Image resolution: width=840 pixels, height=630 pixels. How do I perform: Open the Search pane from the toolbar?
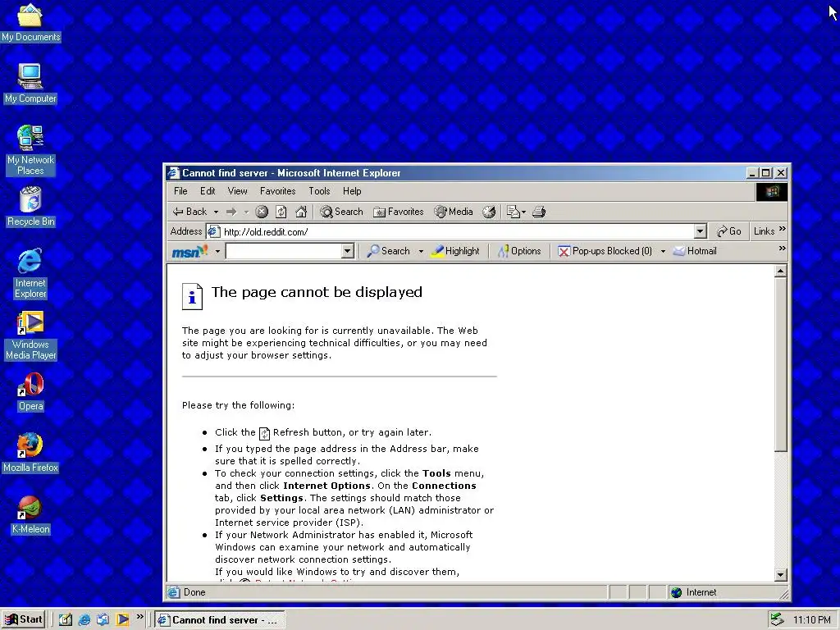[341, 212]
